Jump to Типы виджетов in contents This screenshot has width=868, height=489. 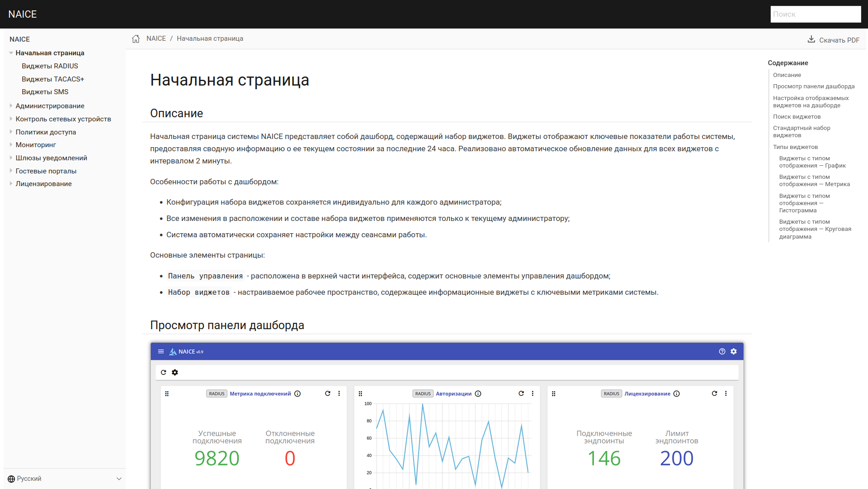point(795,147)
